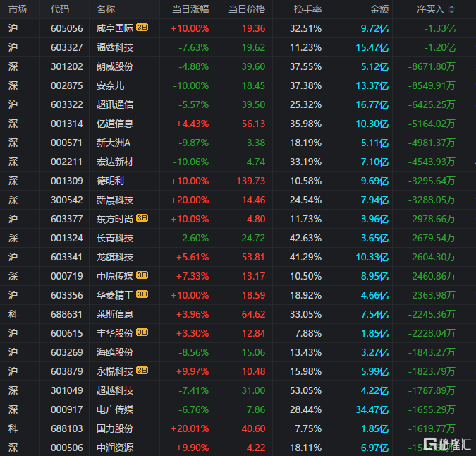Click change -10.06% of 宏达新材

point(191,162)
